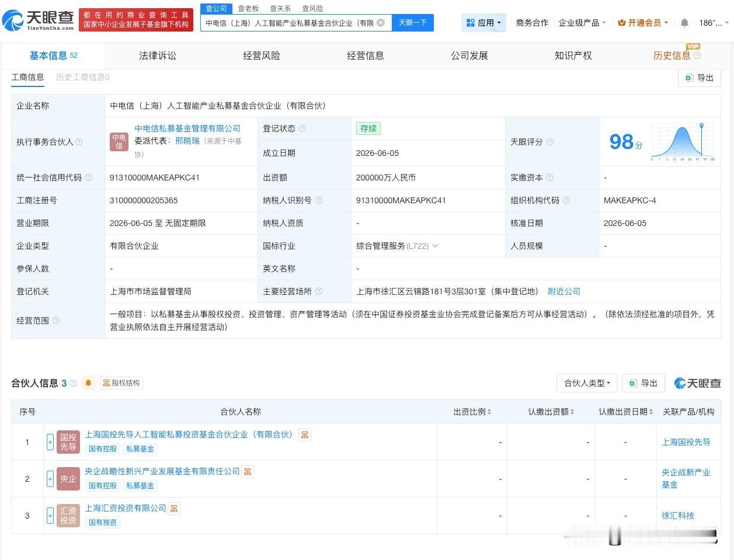Click the help icon next to 组织机构代码
Image resolution: width=734 pixels, height=560 pixels.
pos(566,200)
